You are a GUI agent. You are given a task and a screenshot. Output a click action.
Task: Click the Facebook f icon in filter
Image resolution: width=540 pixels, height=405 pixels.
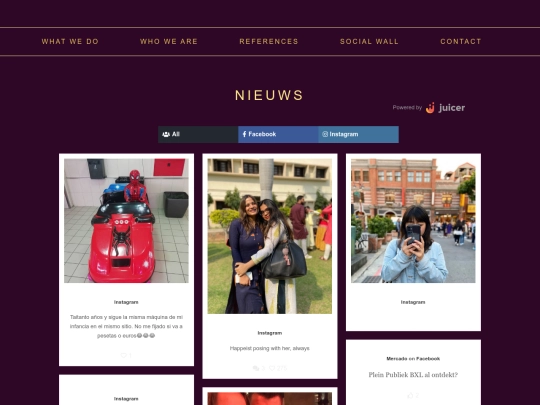tap(244, 134)
